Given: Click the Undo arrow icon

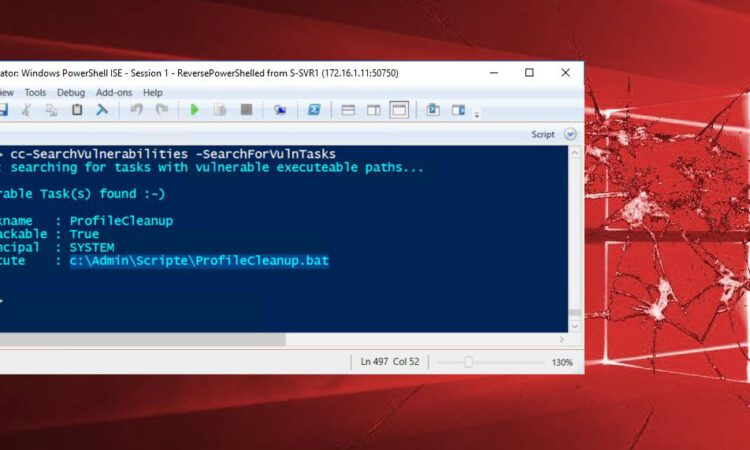Looking at the screenshot, I should [136, 110].
